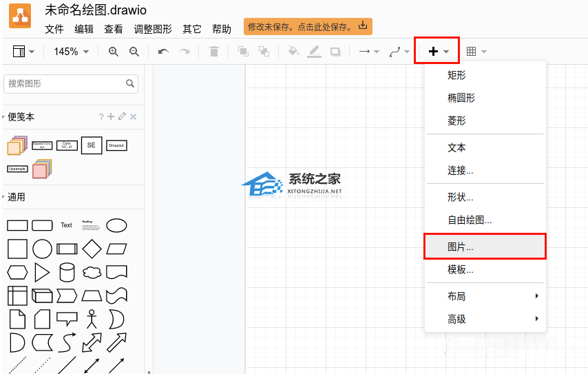Image resolution: width=588 pixels, height=374 pixels.
Task: Click the scratchpad help question mark
Action: click(x=101, y=117)
